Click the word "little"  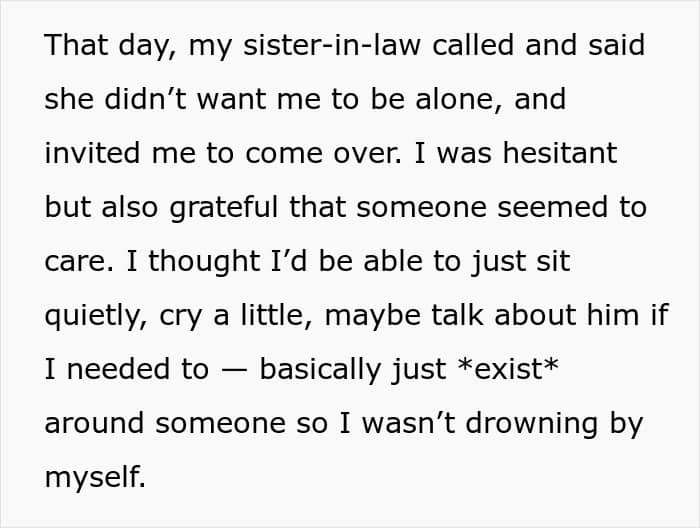point(272,315)
